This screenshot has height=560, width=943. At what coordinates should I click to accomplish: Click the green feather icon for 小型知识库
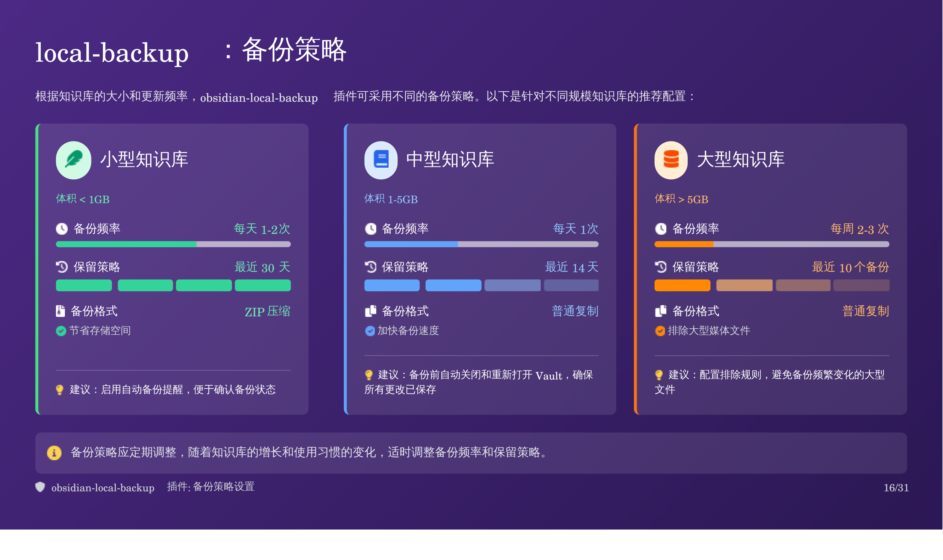(x=73, y=160)
